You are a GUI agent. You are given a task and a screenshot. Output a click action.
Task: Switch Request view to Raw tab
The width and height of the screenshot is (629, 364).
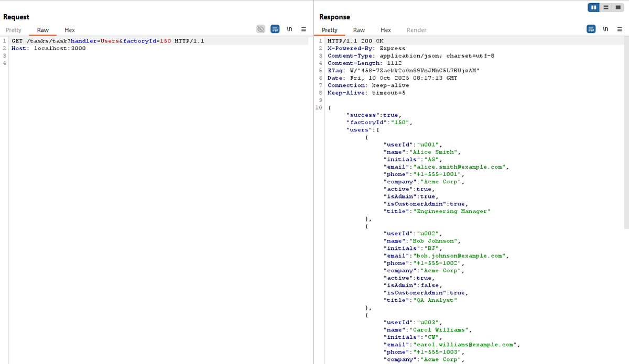coord(43,30)
